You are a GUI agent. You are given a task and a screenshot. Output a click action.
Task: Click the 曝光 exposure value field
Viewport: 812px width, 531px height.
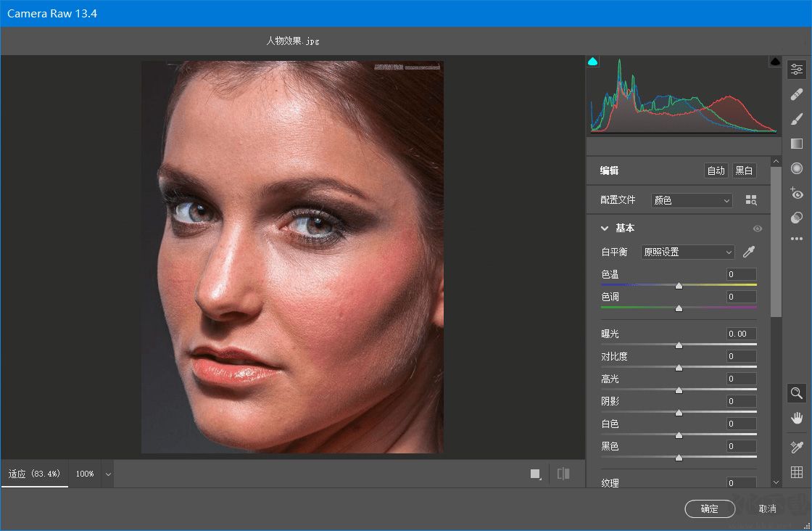(740, 334)
